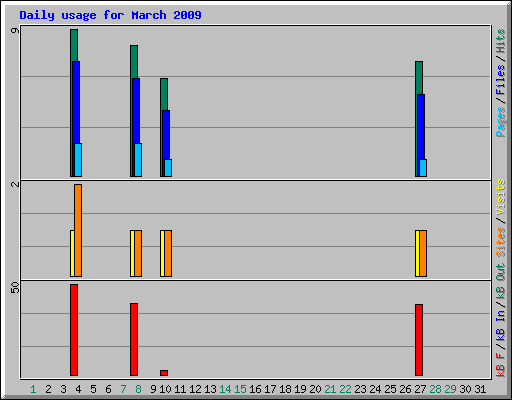This screenshot has width=512, height=400.
Task: Click the y-axis value 9
Action: pos(15,31)
